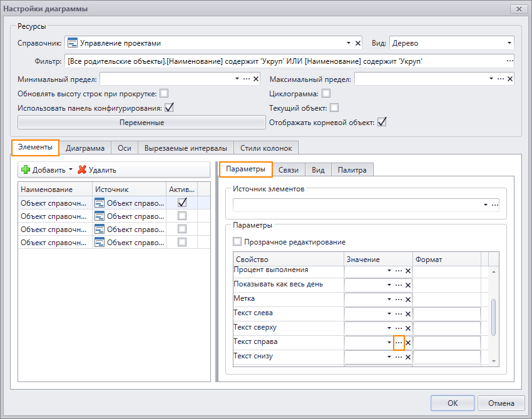Uncheck Использовать панель конфигурирования
The image size is (532, 419).
tap(169, 108)
